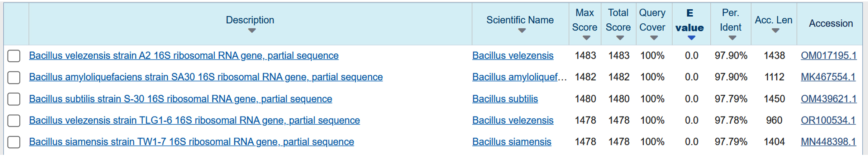Click the Bacillus siamensis scientific name link
Image resolution: width=868 pixels, height=162 pixels.
pyautogui.click(x=511, y=142)
